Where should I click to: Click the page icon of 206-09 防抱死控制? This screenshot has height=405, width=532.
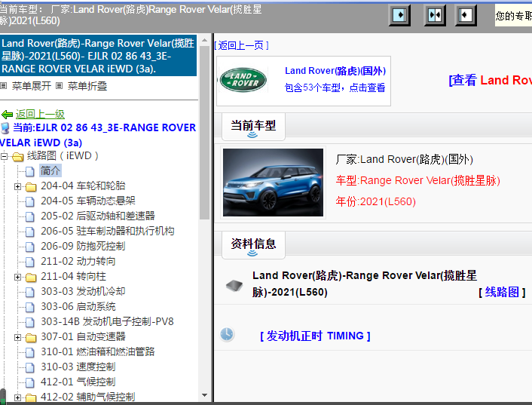[x=30, y=247]
